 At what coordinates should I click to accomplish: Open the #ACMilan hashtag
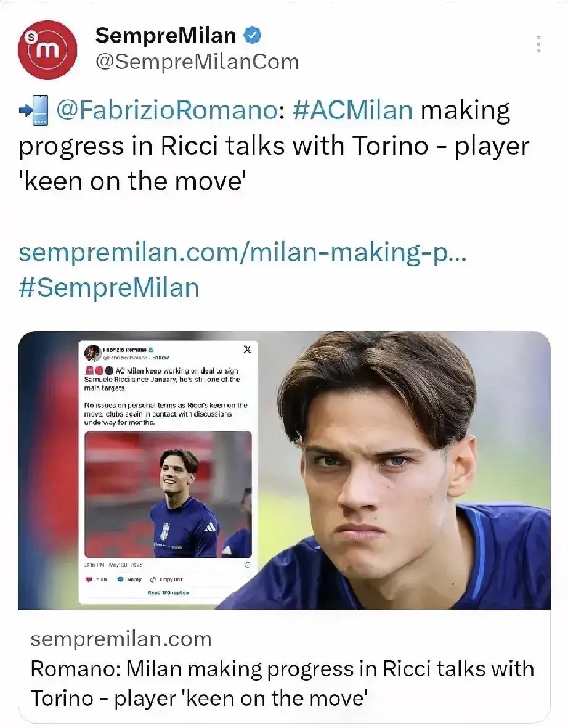click(352, 110)
